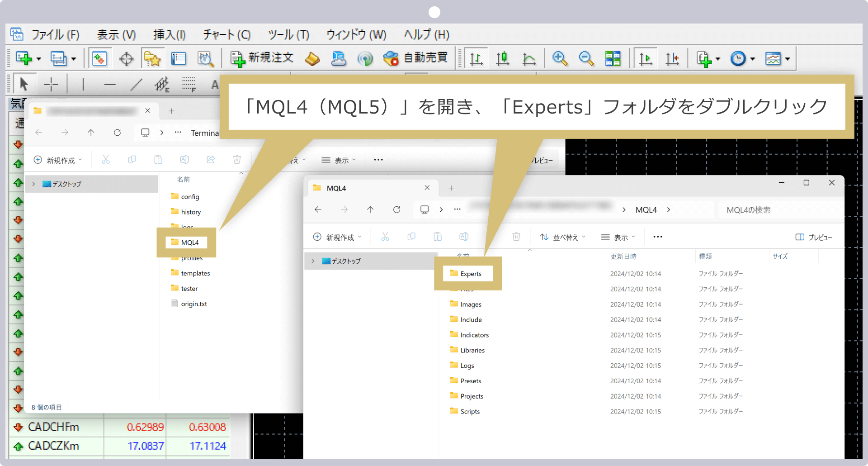The image size is (868, 466).
Task: Select the crosshair tool
Action: pos(51,84)
